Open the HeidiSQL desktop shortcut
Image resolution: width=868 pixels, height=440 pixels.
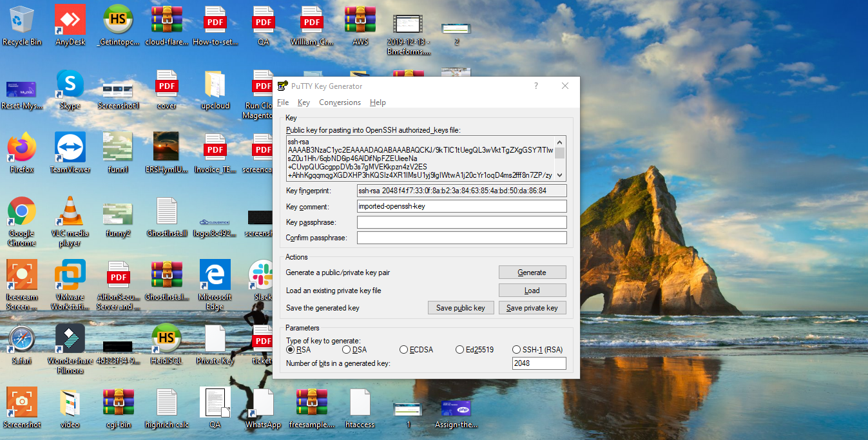tap(166, 339)
